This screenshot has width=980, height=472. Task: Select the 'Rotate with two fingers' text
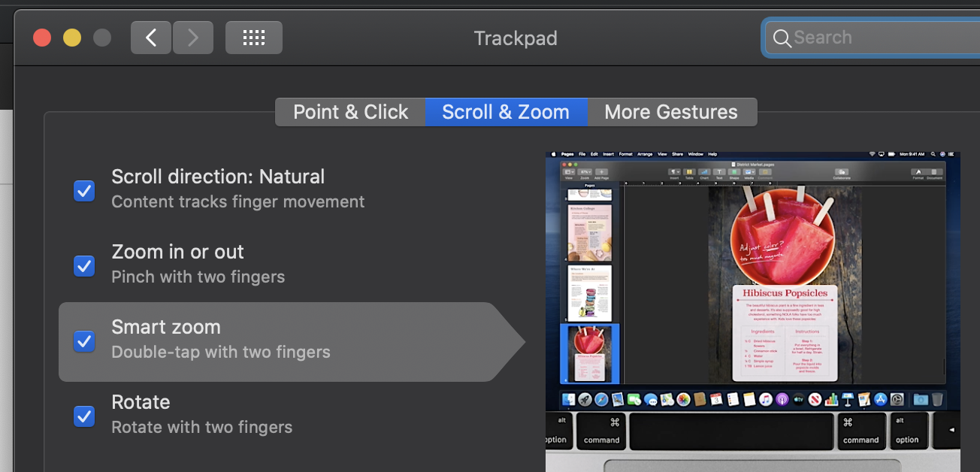click(x=201, y=427)
